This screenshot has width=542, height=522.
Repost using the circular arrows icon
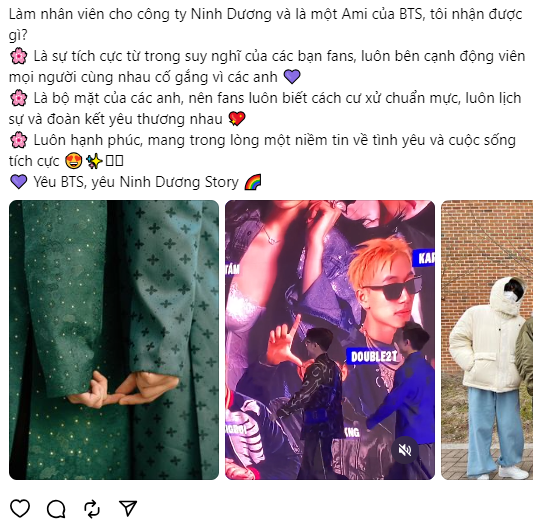coord(92,509)
